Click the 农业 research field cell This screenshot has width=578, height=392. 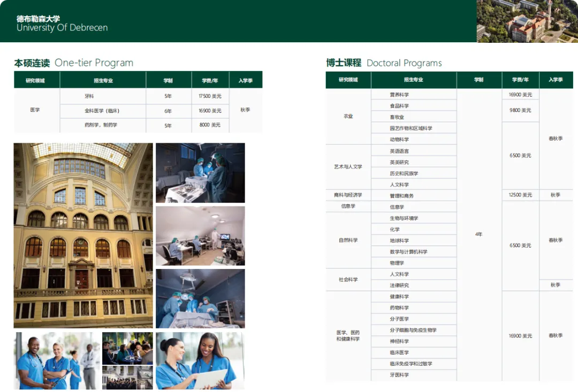point(348,116)
